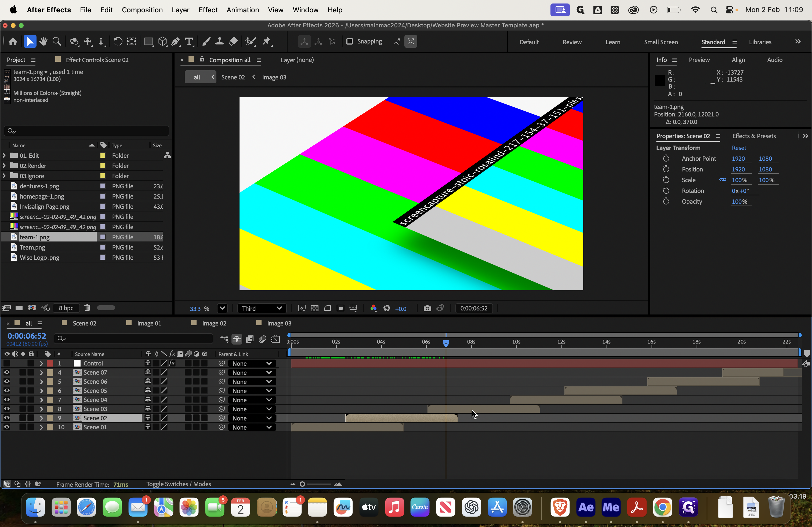Screen dimensions: 812x527
Task: Choose the Hand tool
Action: [43, 42]
